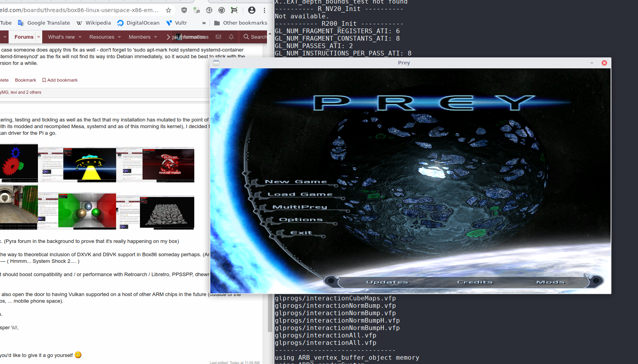Open the forum alerts bell icon
The width and height of the screenshot is (638, 364).
(231, 37)
